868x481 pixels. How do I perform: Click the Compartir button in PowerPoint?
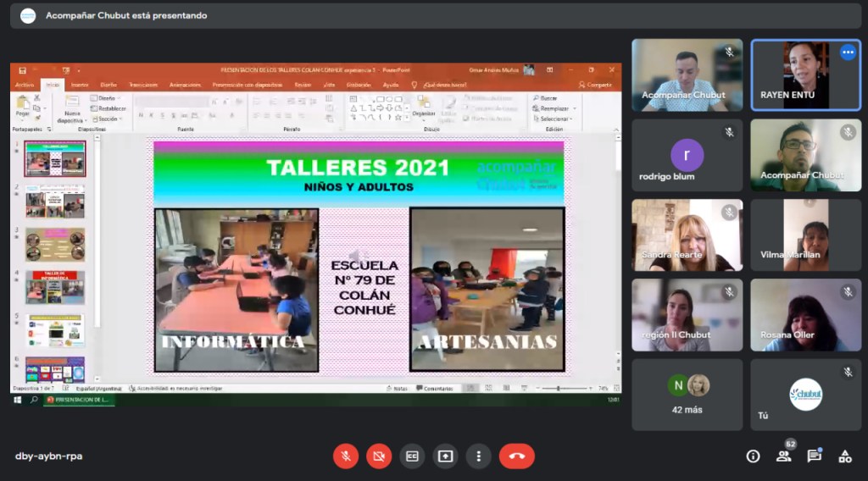595,85
